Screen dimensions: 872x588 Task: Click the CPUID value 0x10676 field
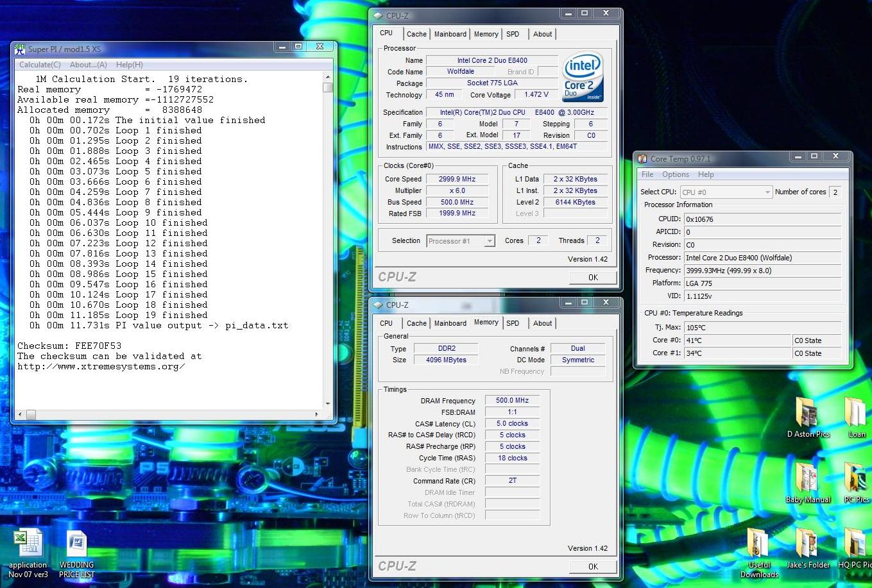(x=762, y=219)
